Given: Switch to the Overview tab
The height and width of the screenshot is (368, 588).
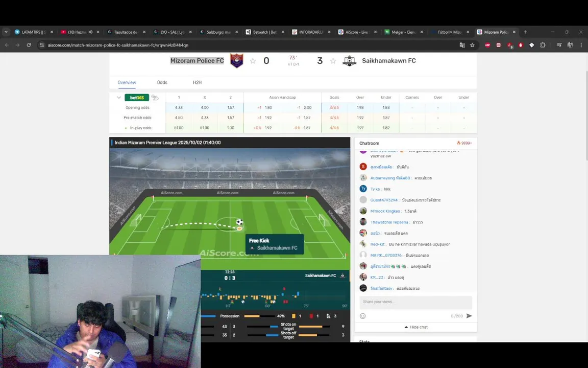Looking at the screenshot, I should point(127,82).
